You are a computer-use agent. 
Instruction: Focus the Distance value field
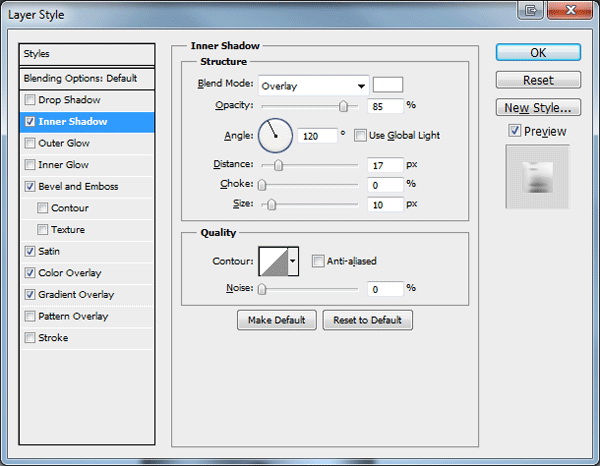(385, 165)
